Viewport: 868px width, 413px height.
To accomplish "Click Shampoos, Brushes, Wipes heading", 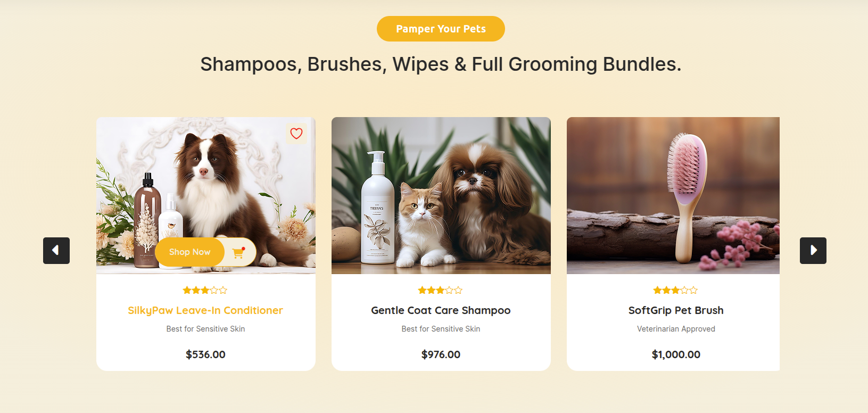I will [x=441, y=64].
